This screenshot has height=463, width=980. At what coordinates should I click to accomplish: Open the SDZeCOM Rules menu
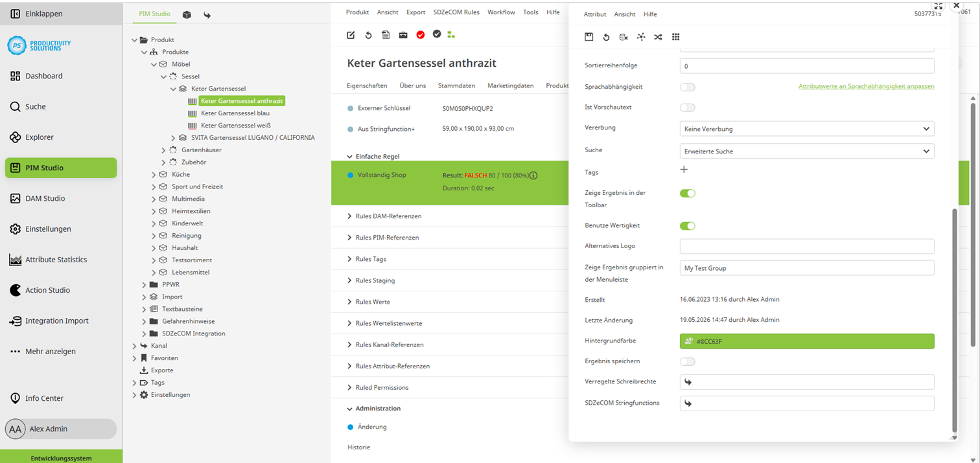tap(456, 12)
